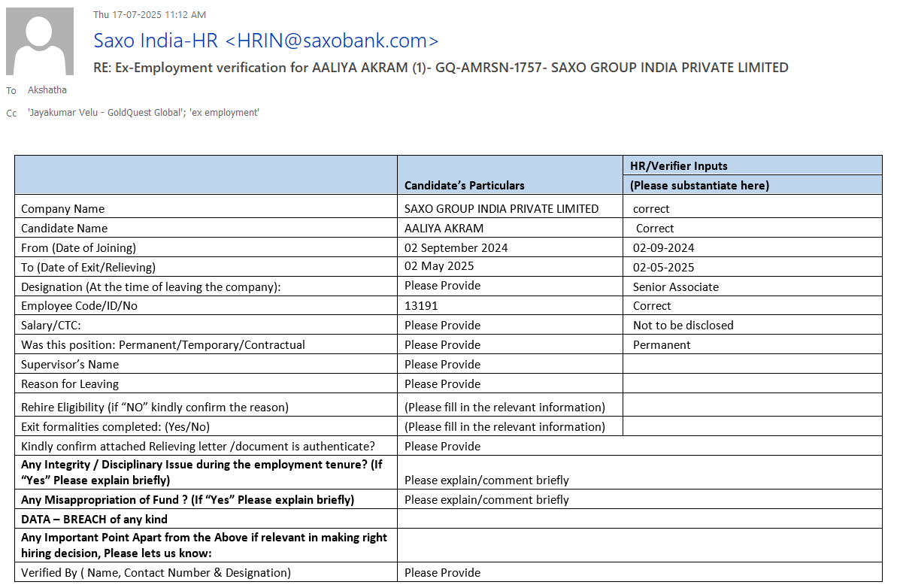Open sender Saxo India-HR email address
The image size is (900, 588).
[x=265, y=41]
